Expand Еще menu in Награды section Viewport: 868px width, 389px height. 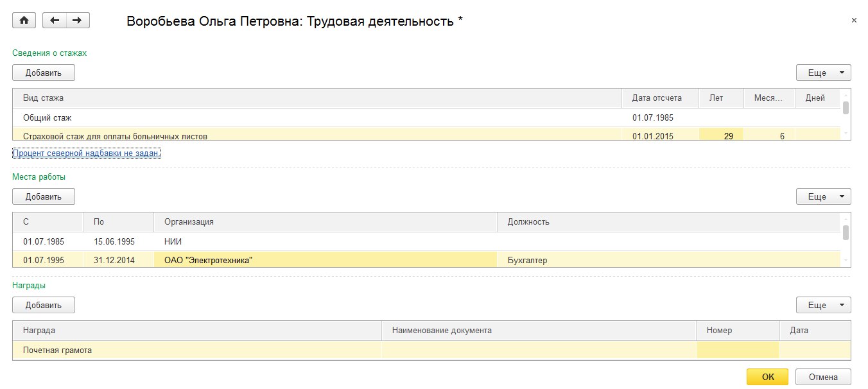pos(823,305)
